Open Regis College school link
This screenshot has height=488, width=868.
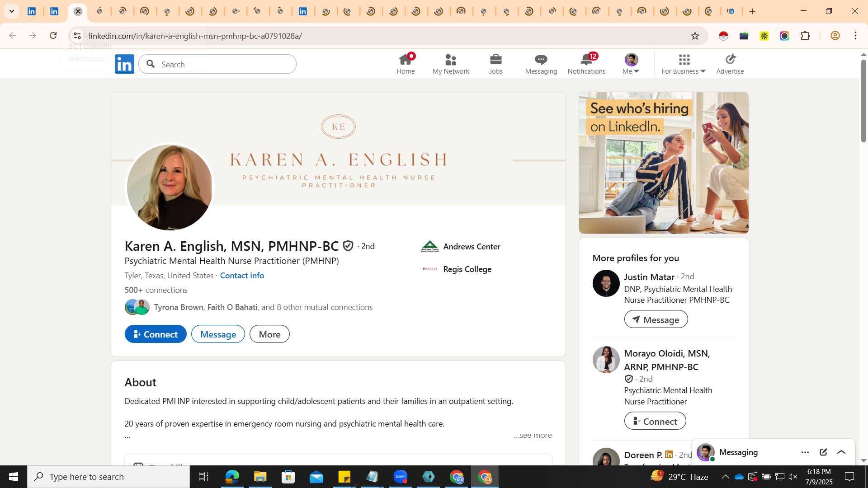pyautogui.click(x=457, y=269)
